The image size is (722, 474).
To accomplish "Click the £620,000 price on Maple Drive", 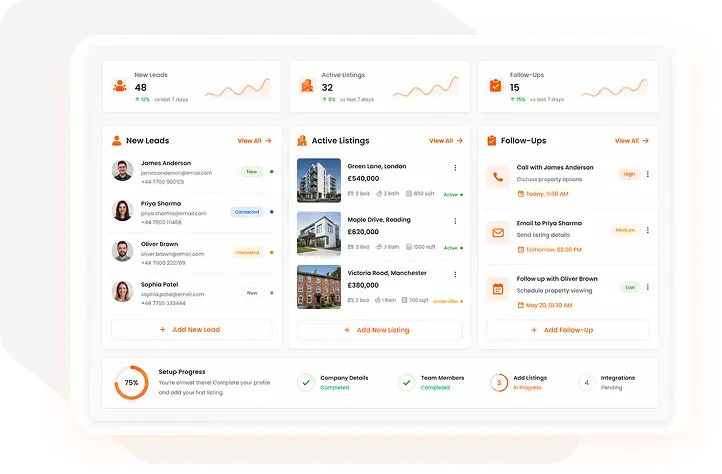I will point(363,232).
